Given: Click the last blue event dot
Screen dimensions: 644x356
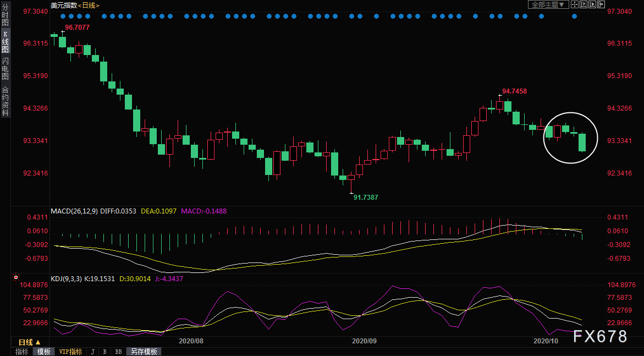Looking at the screenshot, I should pyautogui.click(x=575, y=16).
